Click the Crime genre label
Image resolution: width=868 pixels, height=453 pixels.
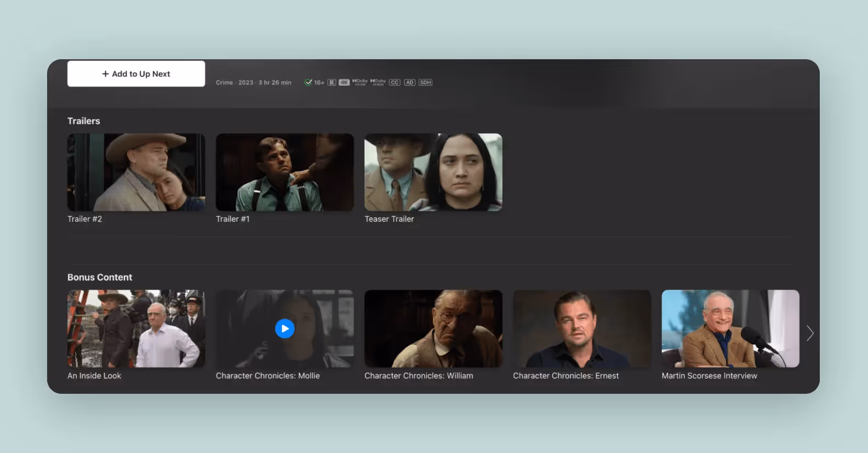click(x=224, y=82)
